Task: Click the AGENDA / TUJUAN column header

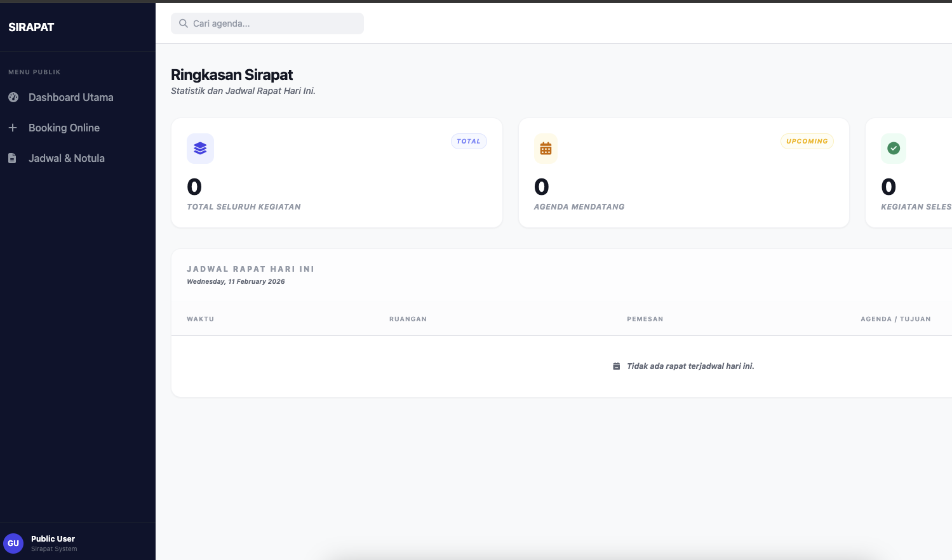Action: pyautogui.click(x=895, y=319)
